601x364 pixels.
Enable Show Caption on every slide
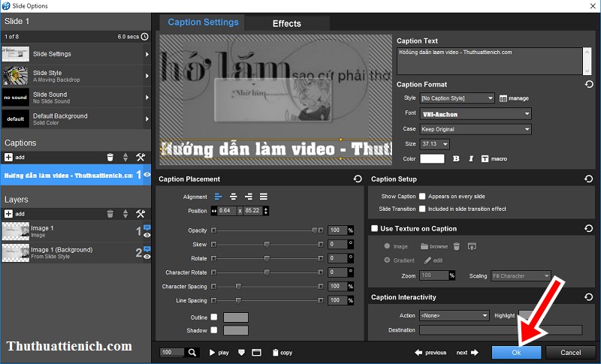pyautogui.click(x=422, y=196)
